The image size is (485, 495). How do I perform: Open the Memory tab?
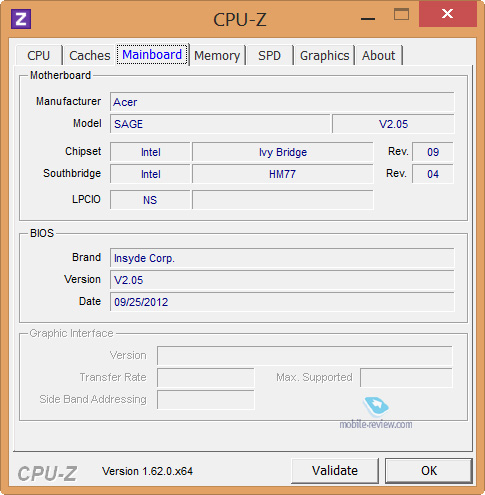(217, 55)
